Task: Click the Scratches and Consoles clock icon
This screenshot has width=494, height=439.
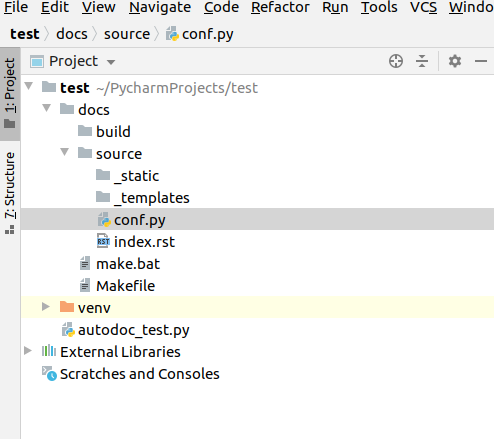Action: click(49, 374)
